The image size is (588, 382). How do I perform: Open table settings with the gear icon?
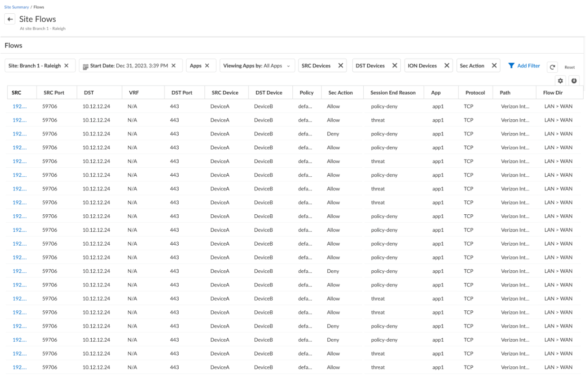pos(560,80)
